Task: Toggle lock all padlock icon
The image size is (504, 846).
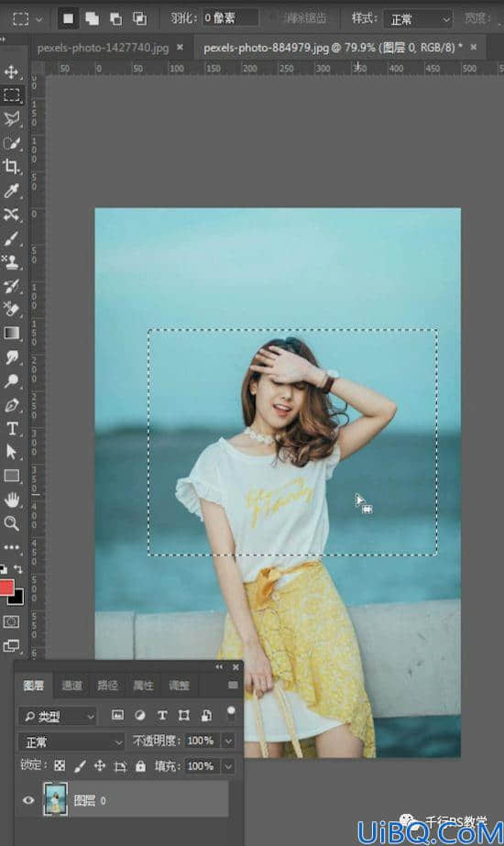Action: (140, 765)
